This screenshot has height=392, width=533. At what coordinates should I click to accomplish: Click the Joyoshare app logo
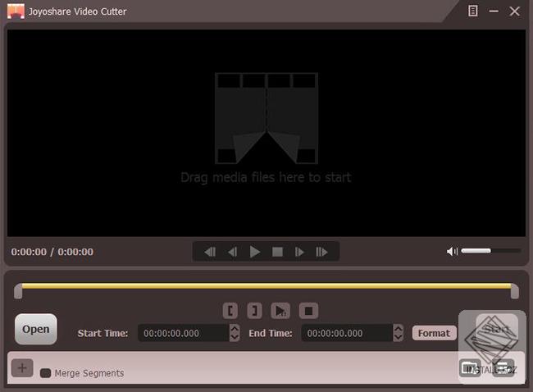(x=16, y=11)
